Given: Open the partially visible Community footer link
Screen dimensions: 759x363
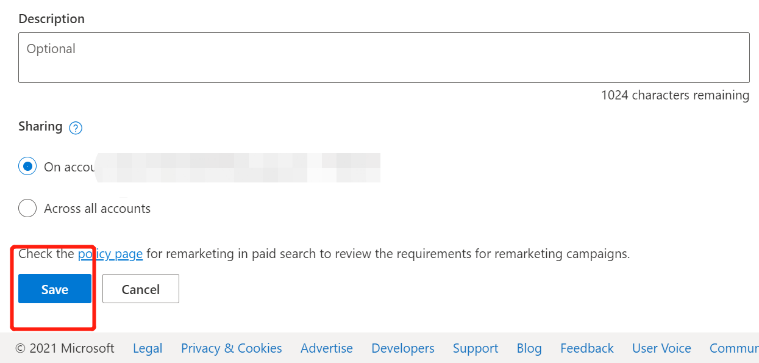Looking at the screenshot, I should (734, 348).
